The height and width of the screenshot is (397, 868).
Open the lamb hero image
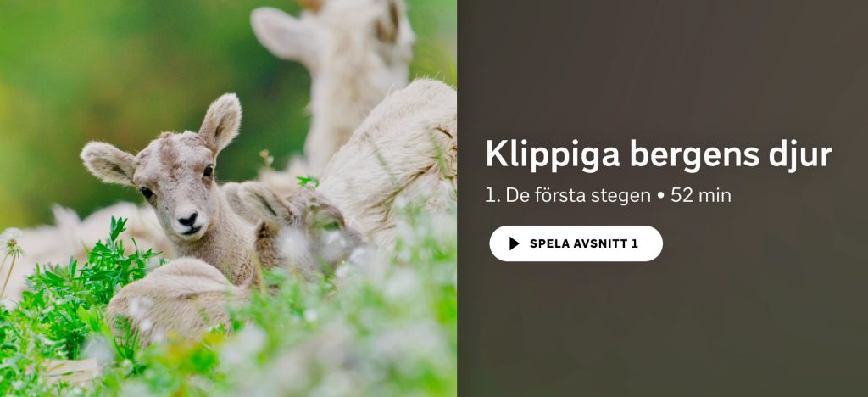(228, 198)
